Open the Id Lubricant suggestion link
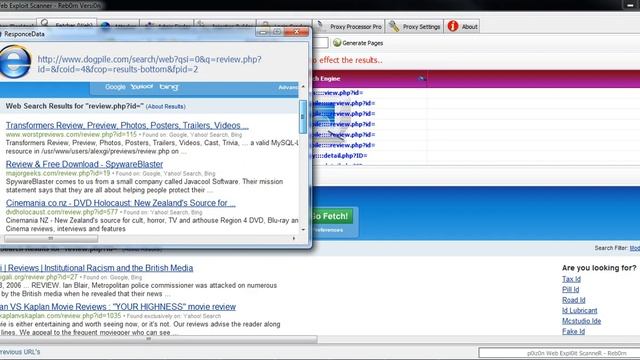This screenshot has width=640, height=360. (579, 311)
